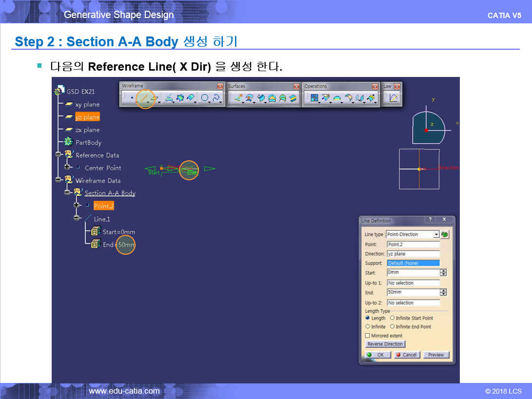Select Section A-A Body in the tree
This screenshot has height=399, width=532.
(110, 193)
